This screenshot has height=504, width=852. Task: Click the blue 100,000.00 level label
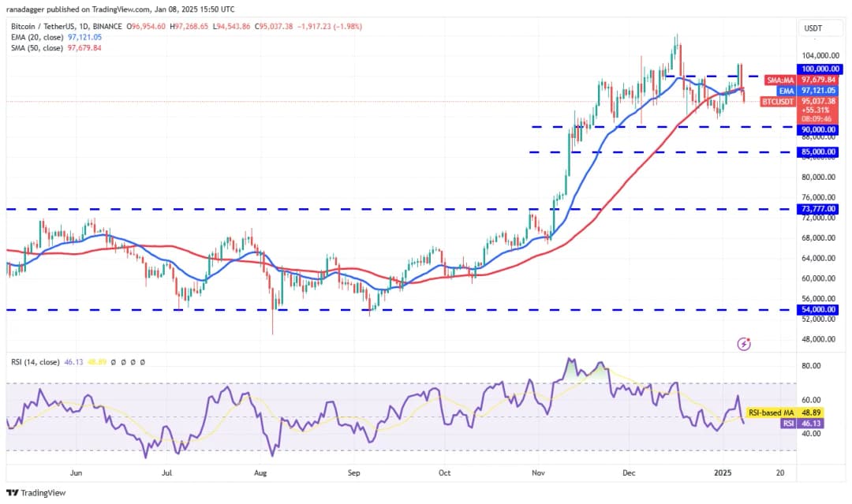pyautogui.click(x=820, y=69)
